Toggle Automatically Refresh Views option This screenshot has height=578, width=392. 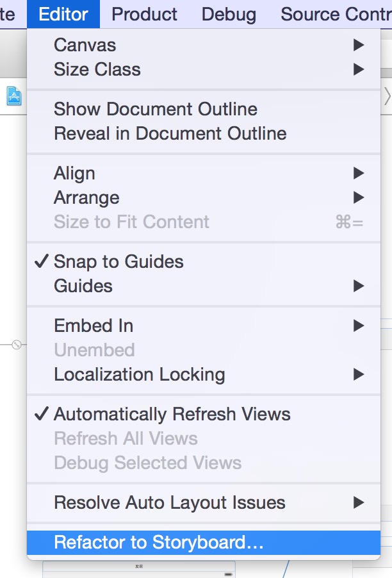tap(204, 414)
